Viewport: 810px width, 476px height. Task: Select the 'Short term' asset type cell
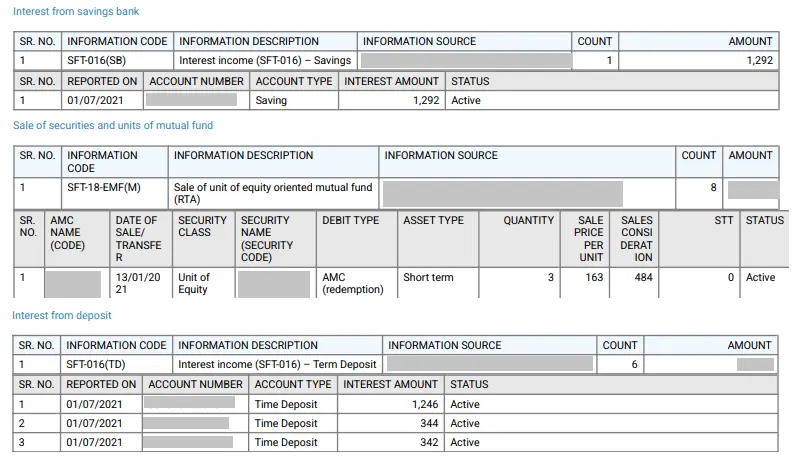pos(428,278)
